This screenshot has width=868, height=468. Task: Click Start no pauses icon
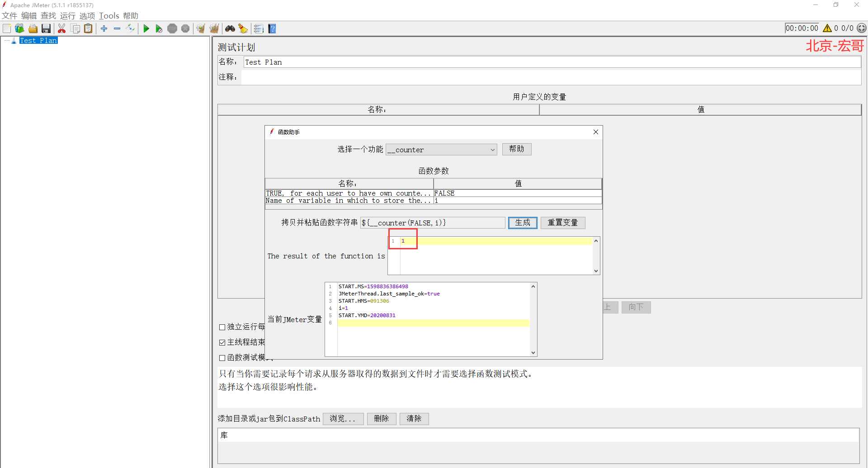(x=159, y=28)
